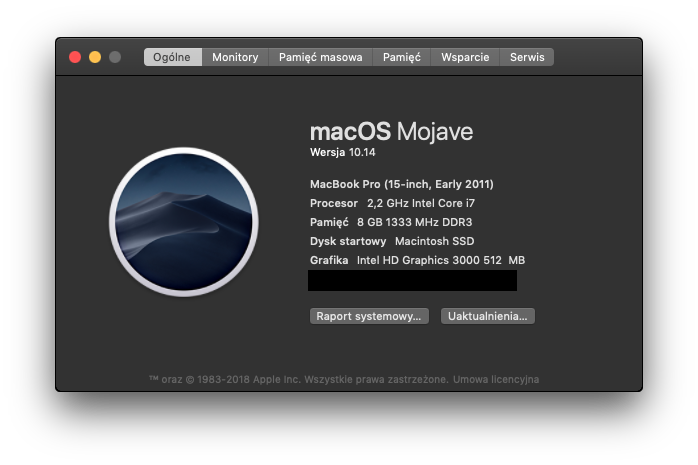Open the Wsparcie tab
Viewport: 698px width, 465px height.
[x=465, y=57]
